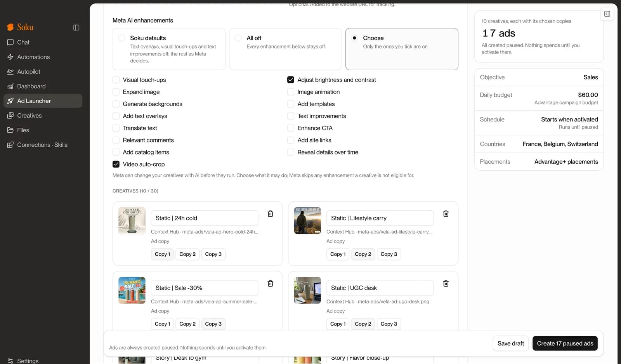Click the lifestyle carry hiker thumbnail
The width and height of the screenshot is (621, 364).
pos(307,220)
